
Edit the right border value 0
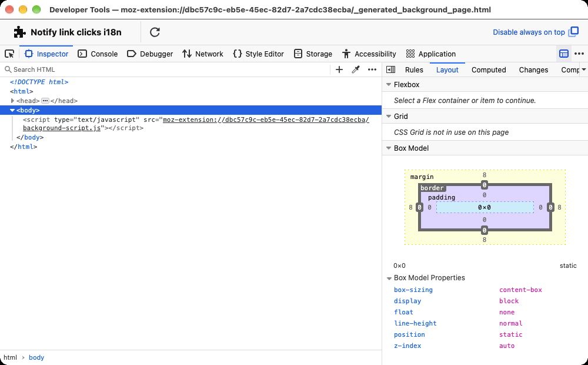(x=550, y=207)
